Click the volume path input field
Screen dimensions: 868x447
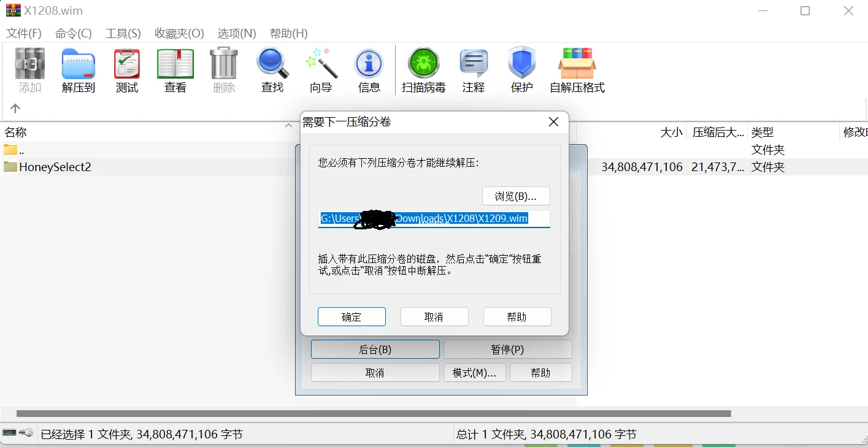click(x=434, y=219)
